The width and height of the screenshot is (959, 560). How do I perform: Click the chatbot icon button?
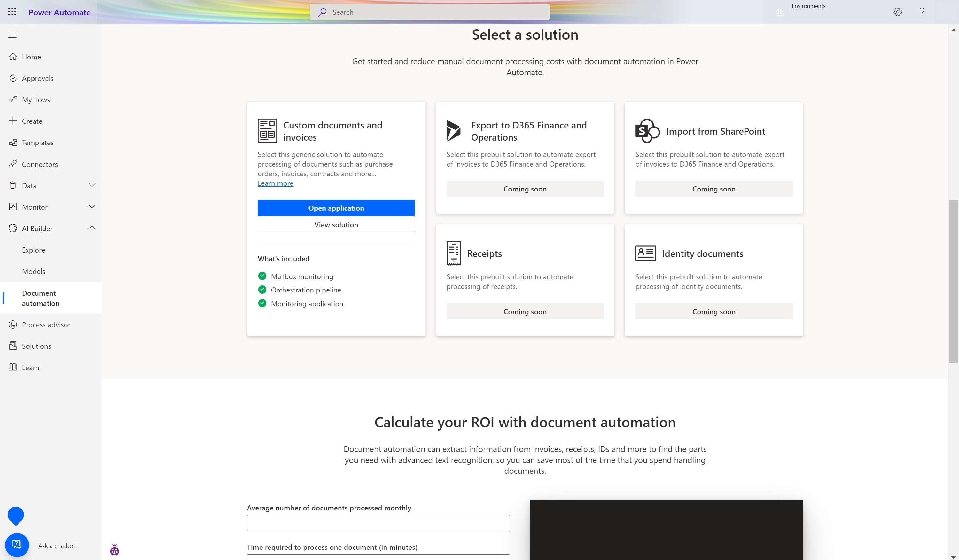point(17,545)
